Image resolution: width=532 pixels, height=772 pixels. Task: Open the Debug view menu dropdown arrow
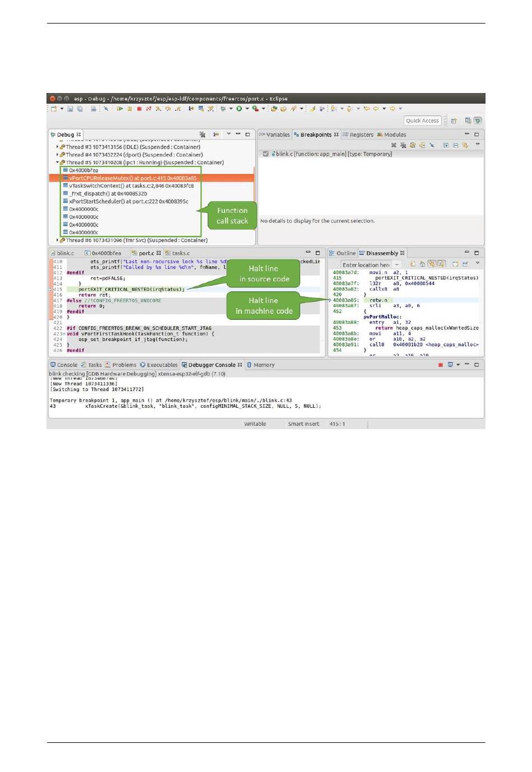tap(228, 134)
